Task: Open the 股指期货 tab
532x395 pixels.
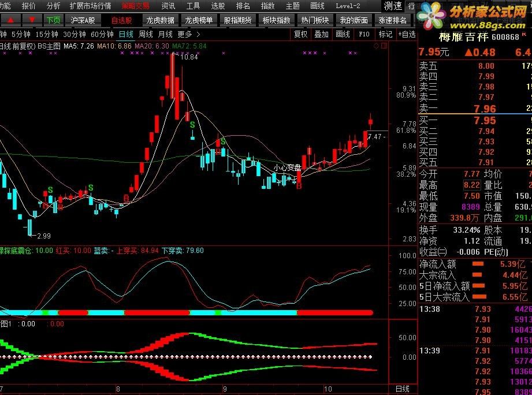Action: [x=237, y=20]
